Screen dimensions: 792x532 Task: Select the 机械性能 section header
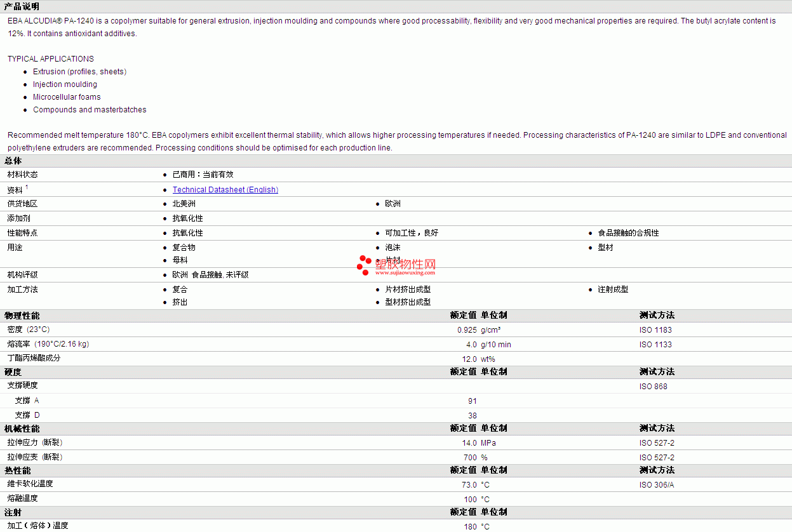click(x=22, y=429)
